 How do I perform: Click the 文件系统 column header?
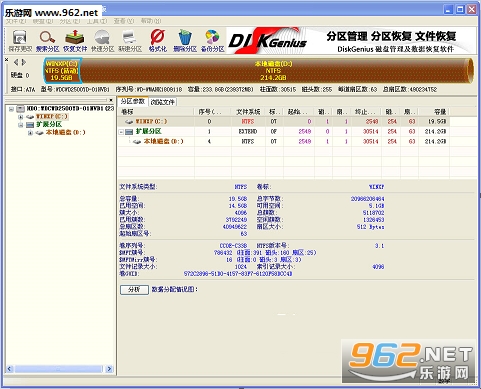tap(248, 112)
